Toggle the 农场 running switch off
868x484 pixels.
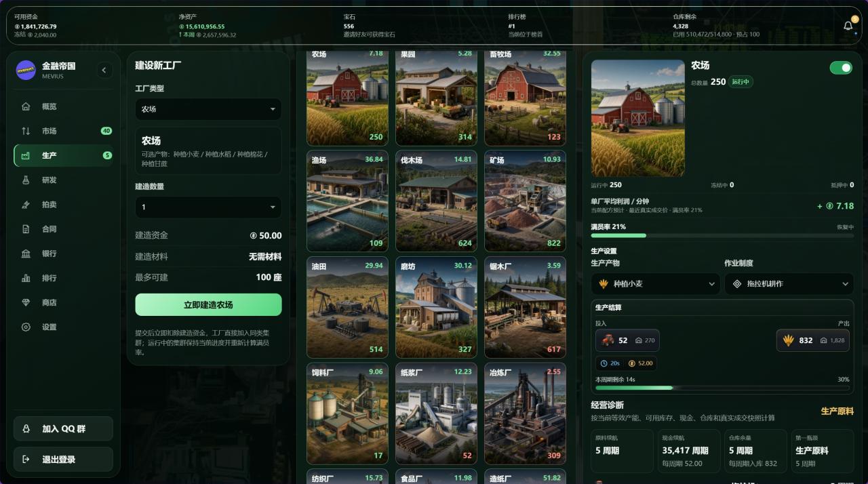tap(841, 68)
